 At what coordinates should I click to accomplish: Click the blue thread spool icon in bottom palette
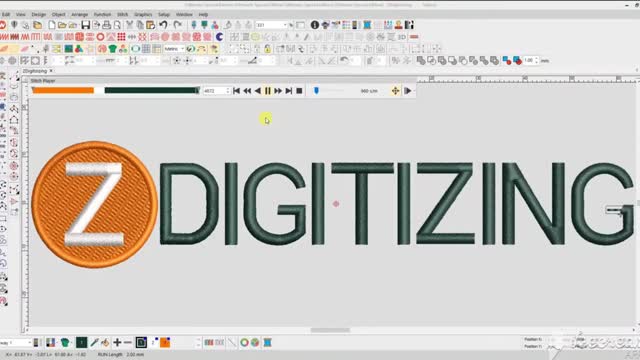click(267, 342)
